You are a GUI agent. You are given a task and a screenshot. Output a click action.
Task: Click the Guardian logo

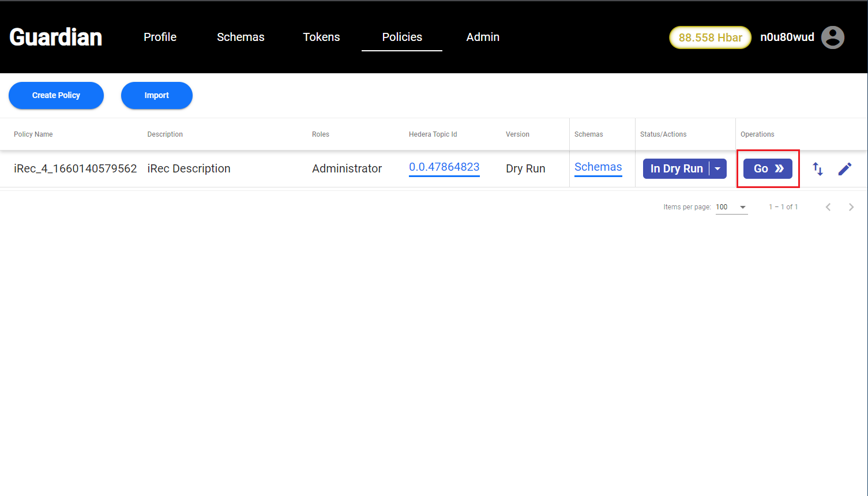[56, 37]
